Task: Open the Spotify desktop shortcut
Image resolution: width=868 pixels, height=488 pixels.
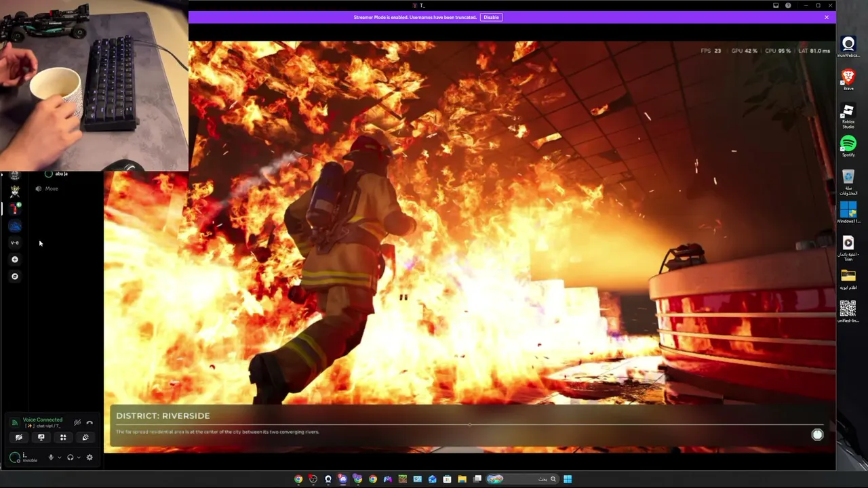Action: point(848,146)
